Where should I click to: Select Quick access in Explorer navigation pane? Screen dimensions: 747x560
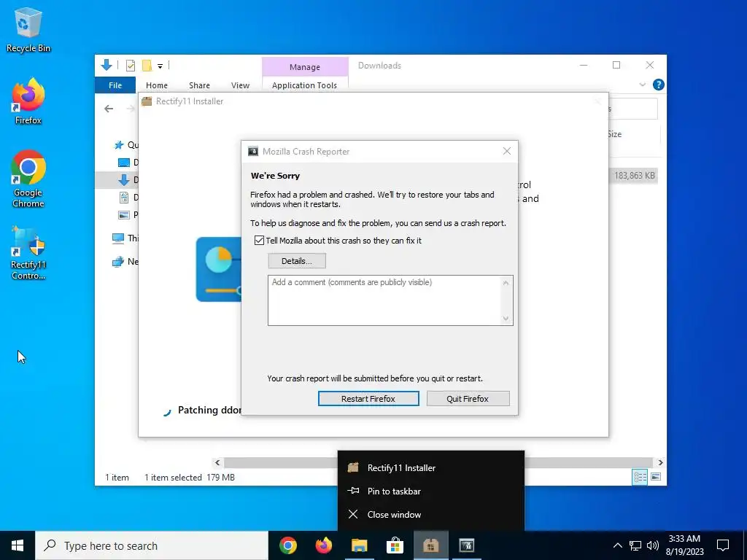tap(126, 145)
